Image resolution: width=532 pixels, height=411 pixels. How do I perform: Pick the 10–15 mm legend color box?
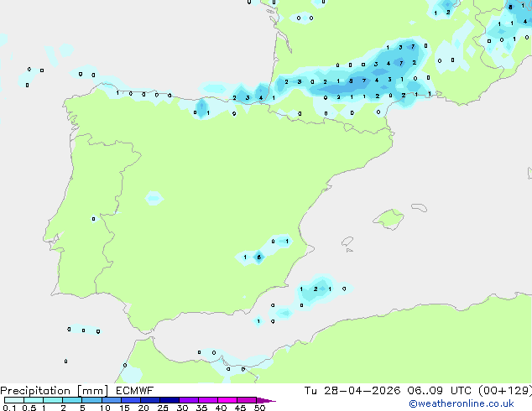(111, 400)
